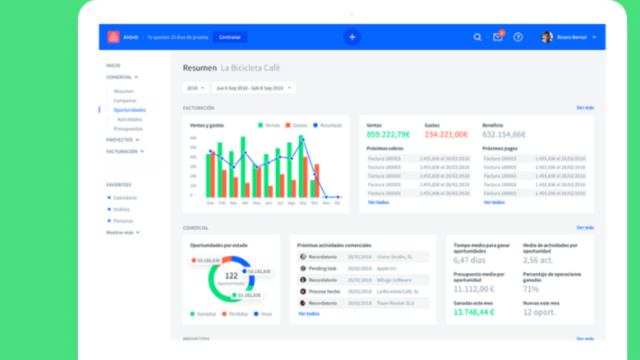
Task: Toggle the Ventas legend in chart
Action: [x=269, y=125]
